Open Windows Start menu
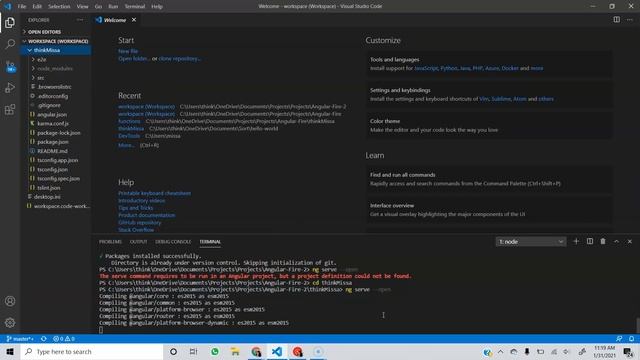Image resolution: width=640 pixels, height=360 pixels. 10,351
